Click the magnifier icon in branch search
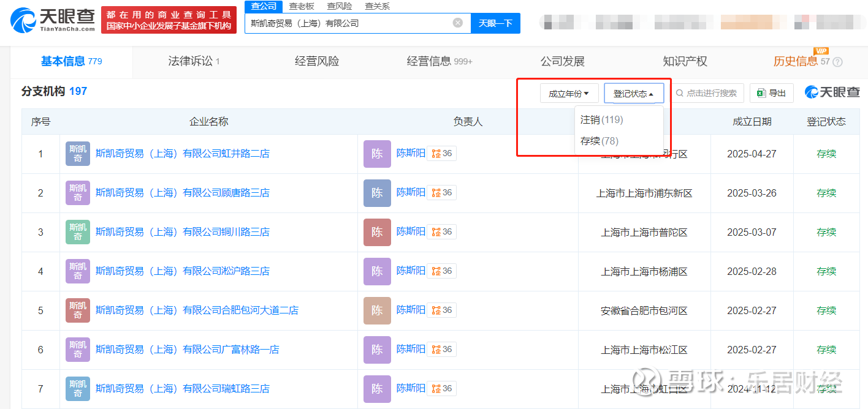Screen dimensions: 868x409 [680, 93]
